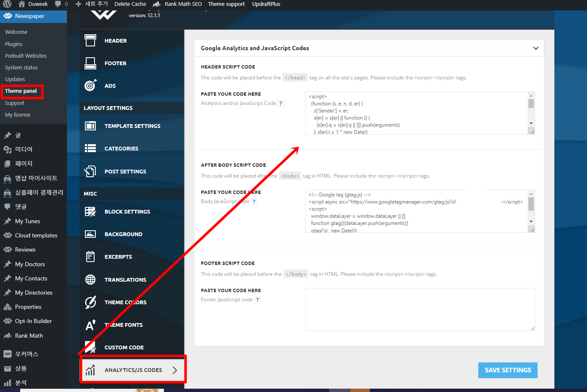Viewport: 587px width, 392px height.
Task: Open the 페이지 pages menu in sidebar
Action: [33, 163]
